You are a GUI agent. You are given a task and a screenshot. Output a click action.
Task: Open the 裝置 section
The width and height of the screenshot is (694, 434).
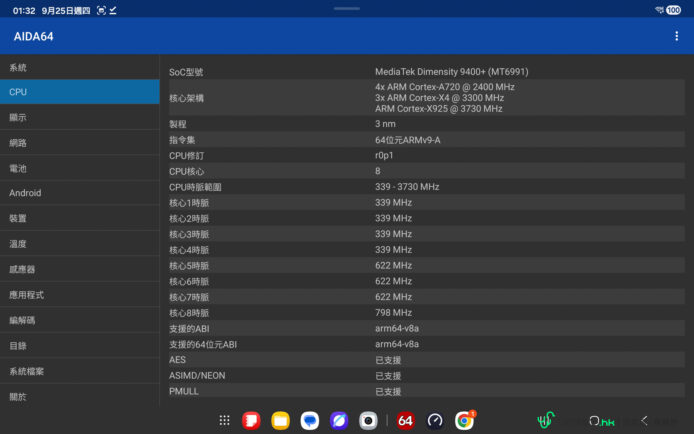click(80, 218)
